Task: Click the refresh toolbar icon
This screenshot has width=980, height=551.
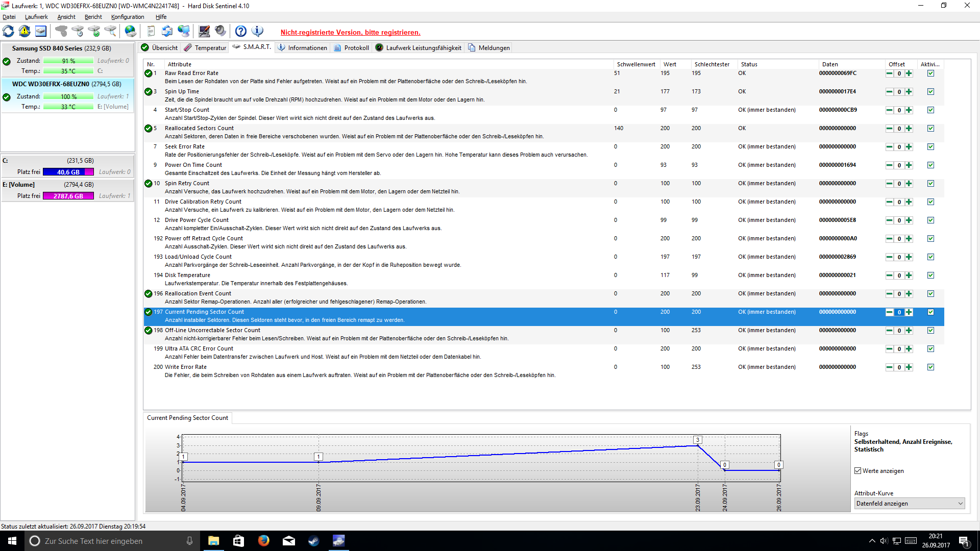Action: click(x=9, y=32)
